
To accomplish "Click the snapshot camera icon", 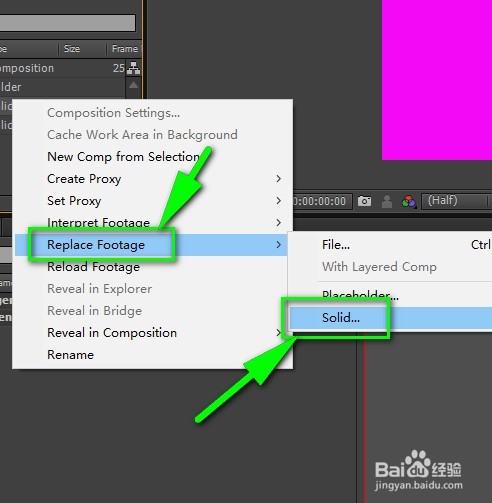I will (364, 201).
